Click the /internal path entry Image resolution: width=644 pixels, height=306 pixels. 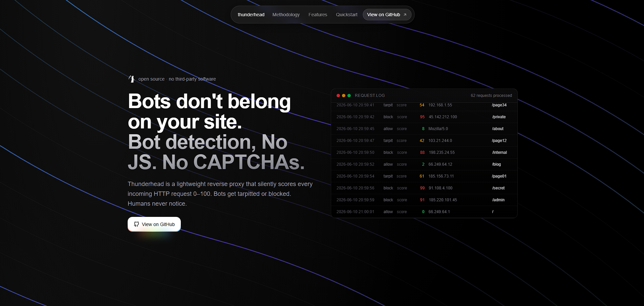pyautogui.click(x=500, y=152)
